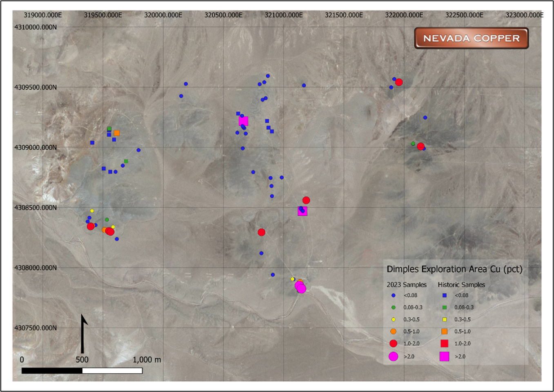Click the '4310000.000N' northing label
Screen dimensions: 554x392
point(36,27)
